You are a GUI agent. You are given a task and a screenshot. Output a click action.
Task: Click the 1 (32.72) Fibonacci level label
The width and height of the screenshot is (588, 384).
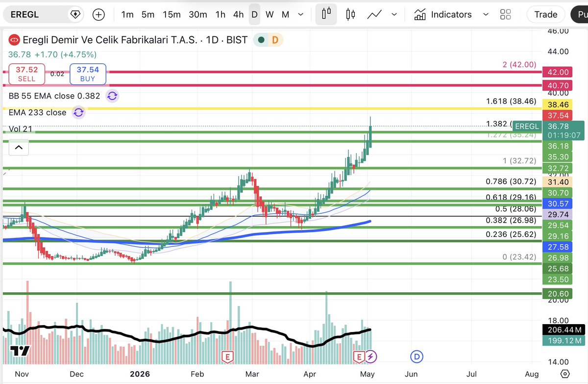519,160
